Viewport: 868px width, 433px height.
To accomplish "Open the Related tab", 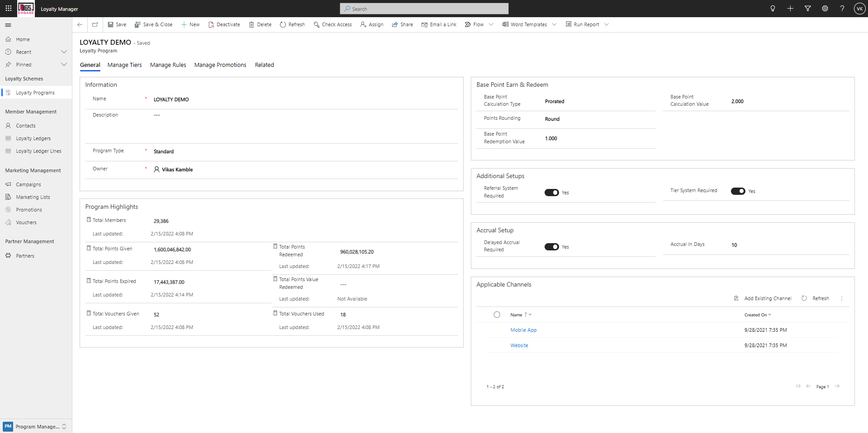I will (x=264, y=65).
